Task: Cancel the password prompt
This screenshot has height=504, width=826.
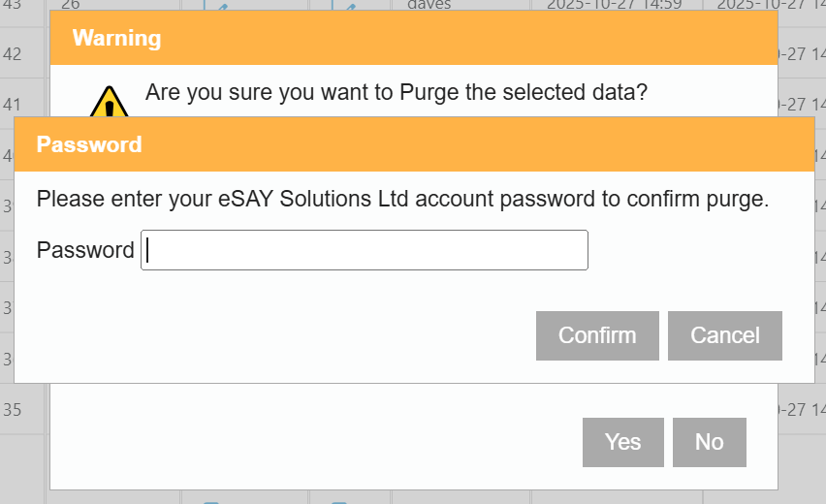Action: click(x=724, y=335)
